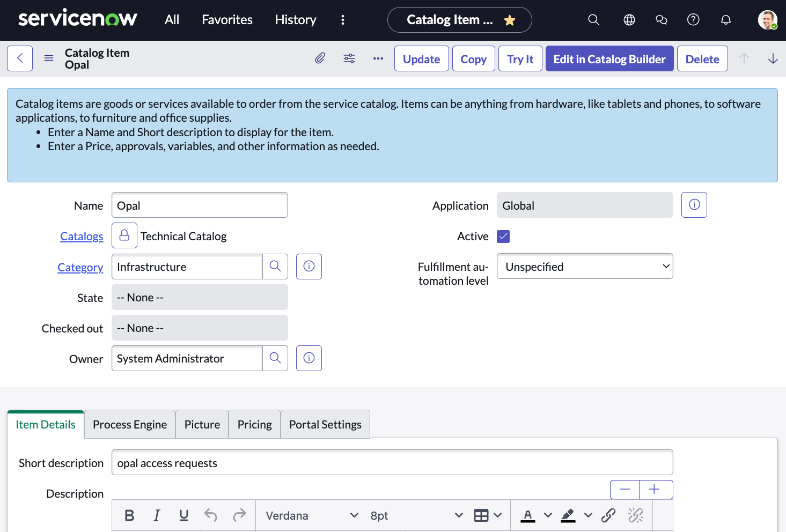Screen dimensions: 786x532
Task: Apply italic formatting in Description editor
Action: pos(157,515)
